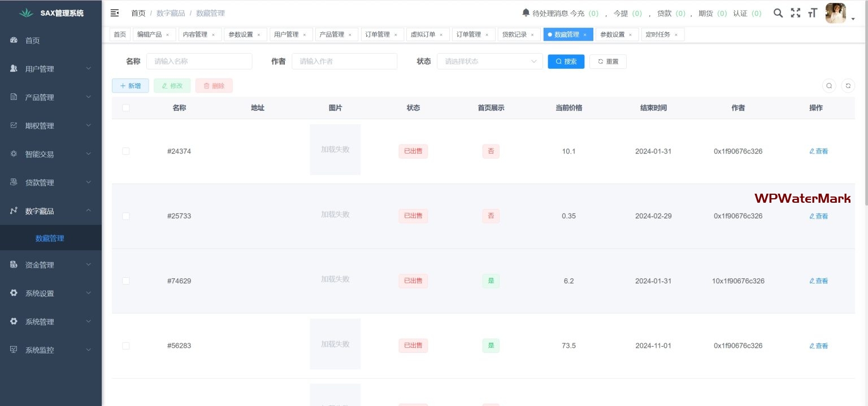
Task: Click the SAX管理系统 logo icon
Action: coord(26,13)
